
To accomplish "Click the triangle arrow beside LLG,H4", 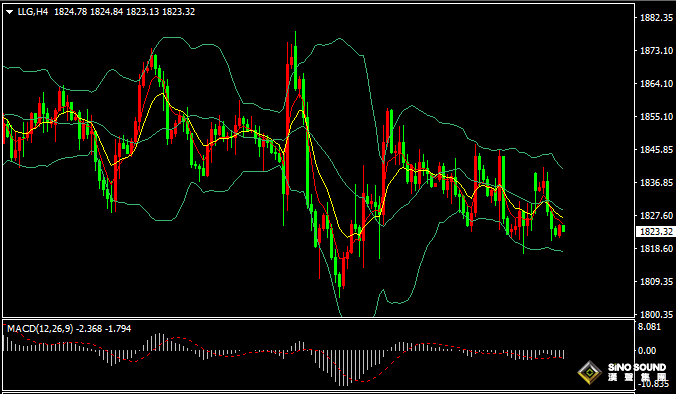I will tap(10, 12).
